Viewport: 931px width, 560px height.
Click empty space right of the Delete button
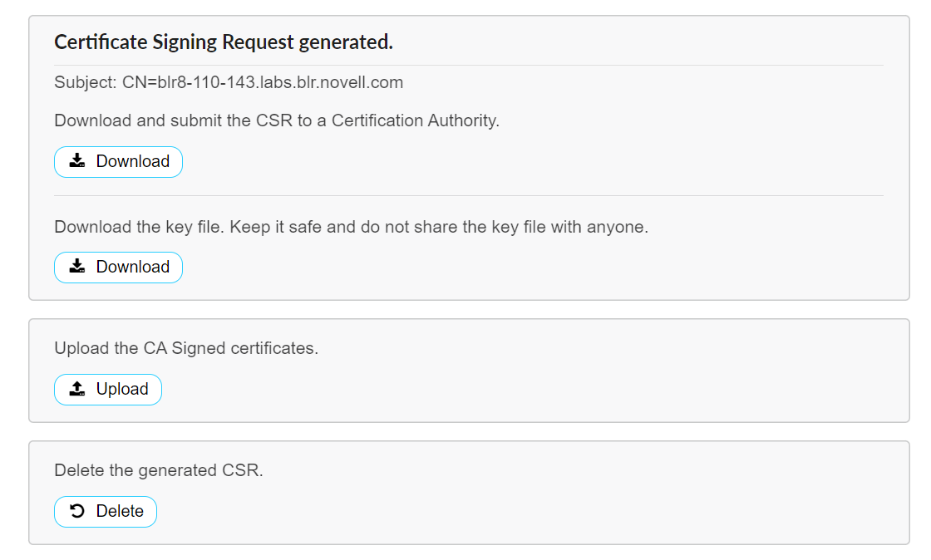point(499,511)
